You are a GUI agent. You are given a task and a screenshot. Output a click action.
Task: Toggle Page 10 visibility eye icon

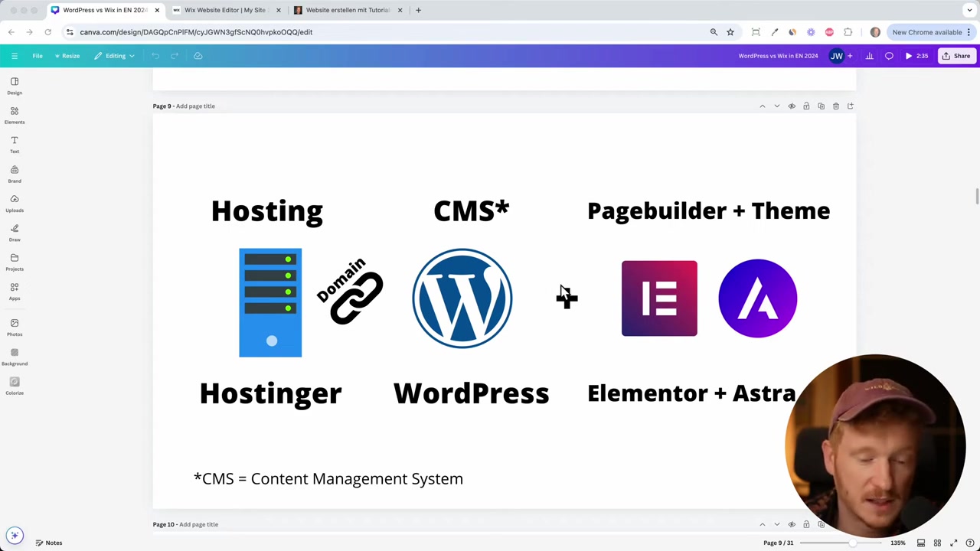pos(792,525)
